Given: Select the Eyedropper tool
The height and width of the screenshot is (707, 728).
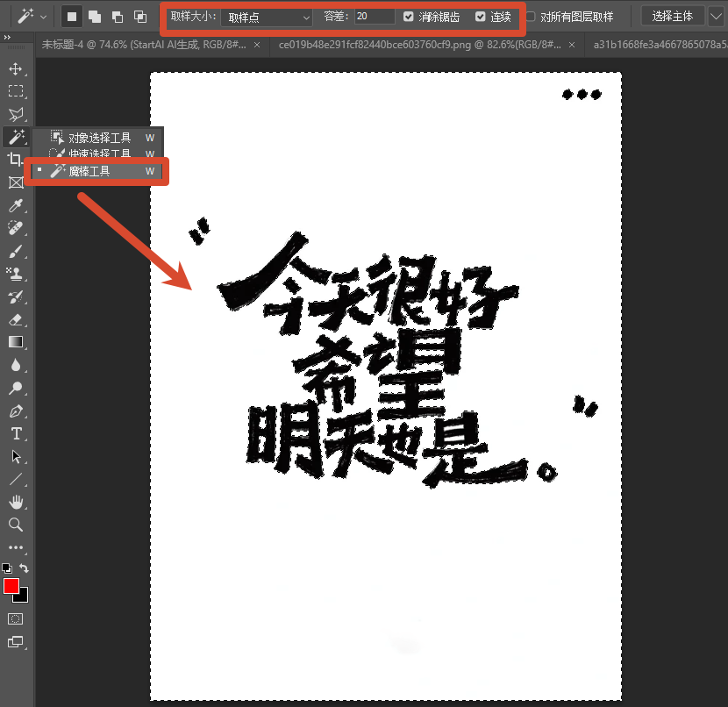Looking at the screenshot, I should [15, 205].
